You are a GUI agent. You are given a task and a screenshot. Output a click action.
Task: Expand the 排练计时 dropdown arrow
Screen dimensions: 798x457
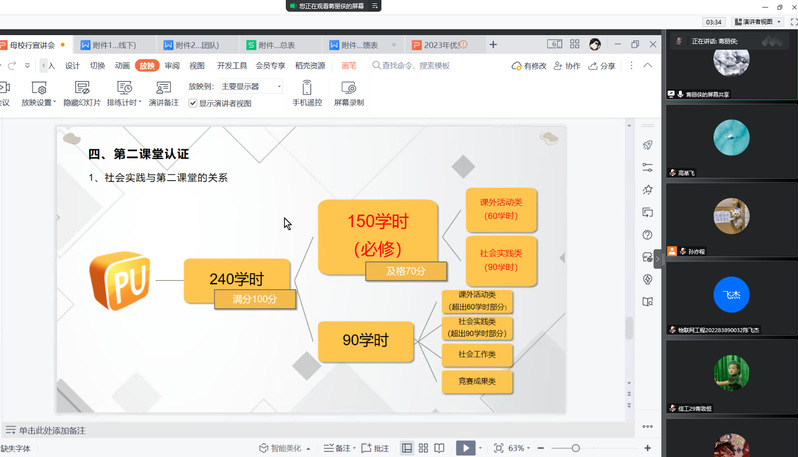pos(138,103)
